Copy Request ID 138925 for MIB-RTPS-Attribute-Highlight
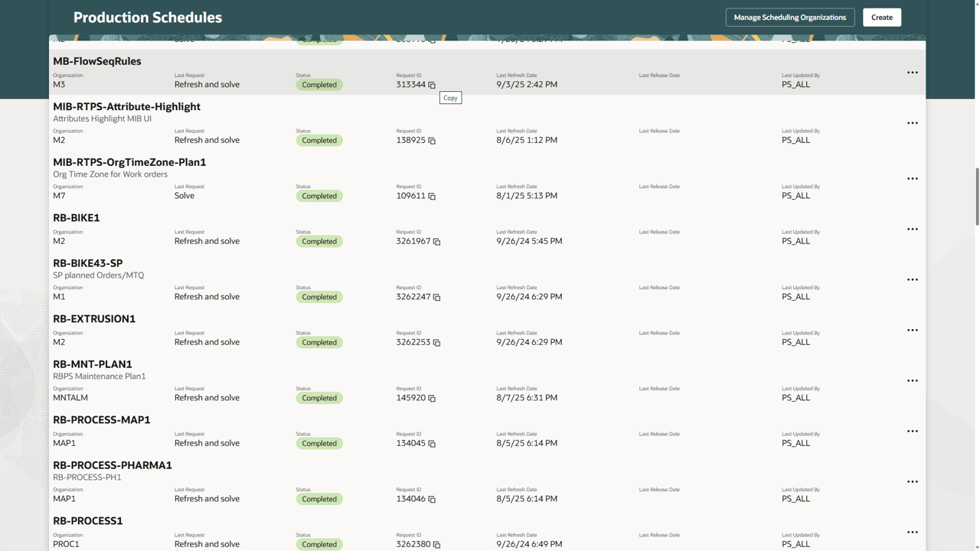980x551 pixels. [433, 141]
